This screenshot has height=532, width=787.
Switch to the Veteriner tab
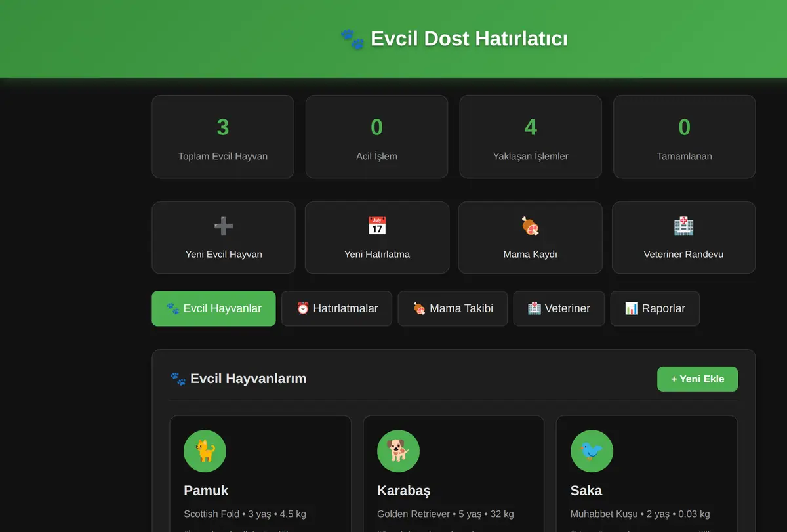559,308
